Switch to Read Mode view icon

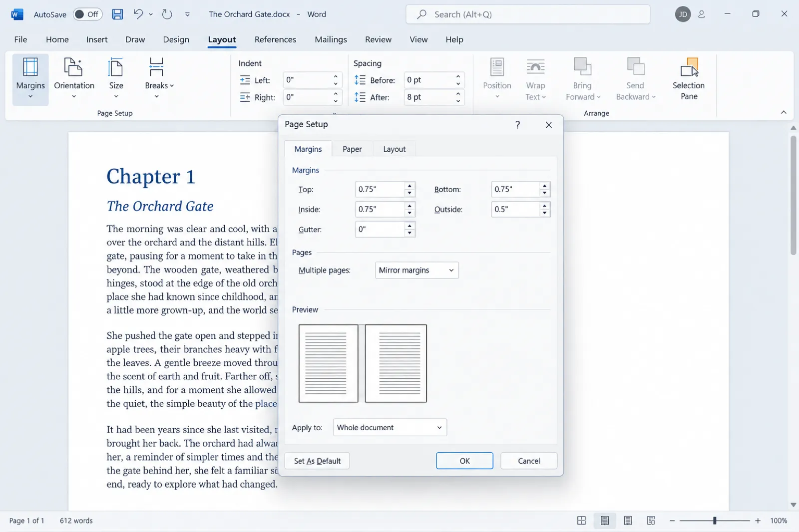click(605, 521)
